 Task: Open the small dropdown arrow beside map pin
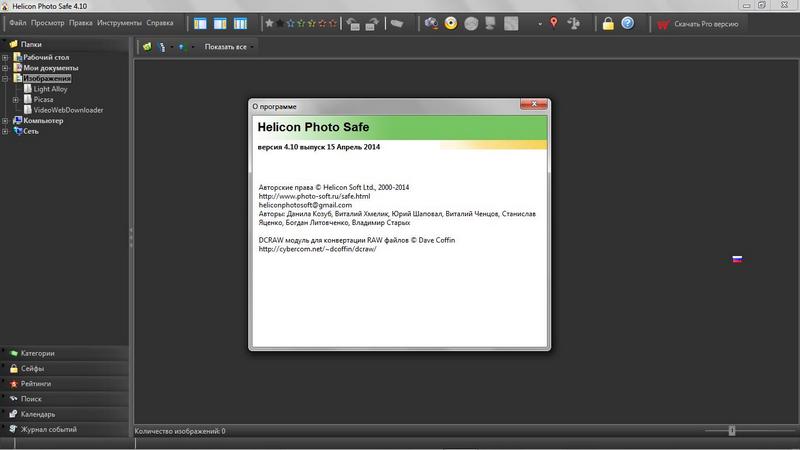[x=540, y=24]
